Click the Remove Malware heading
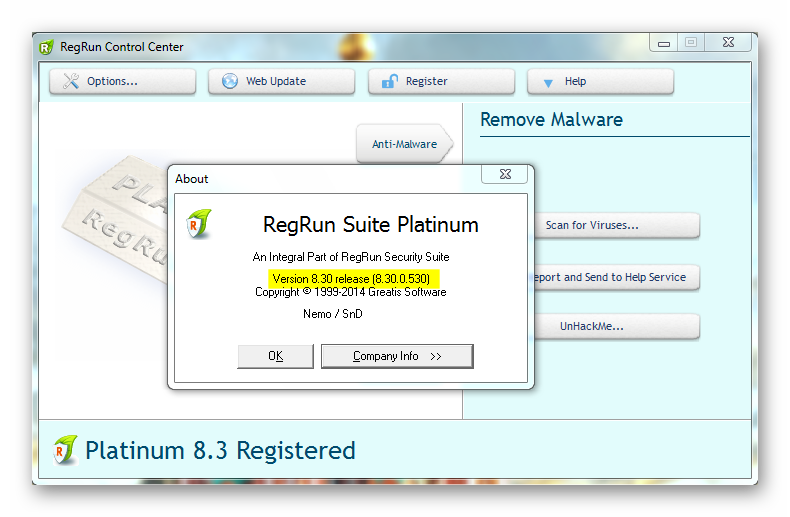The image size is (790, 517). [x=551, y=120]
